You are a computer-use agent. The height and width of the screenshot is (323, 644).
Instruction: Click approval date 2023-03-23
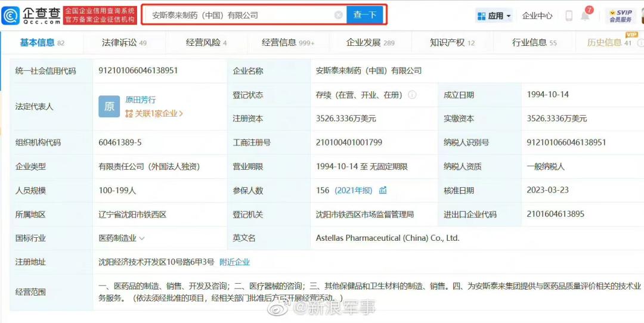coord(548,190)
